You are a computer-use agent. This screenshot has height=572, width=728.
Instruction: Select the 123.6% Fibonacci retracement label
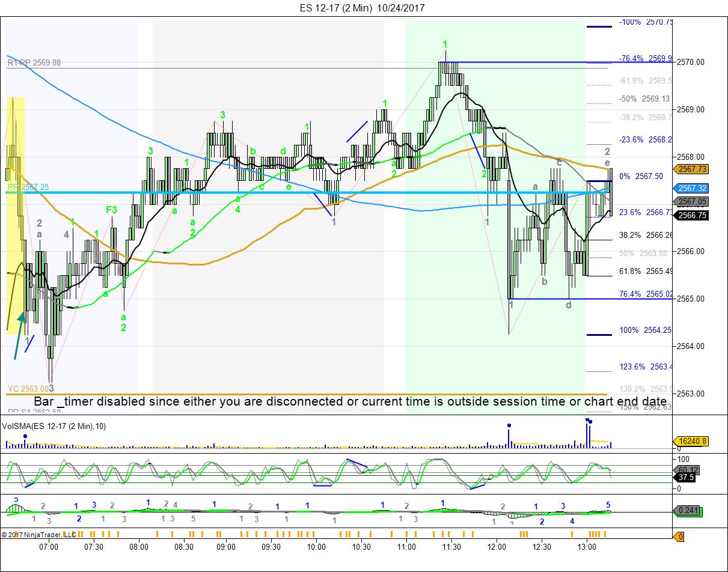coord(646,367)
